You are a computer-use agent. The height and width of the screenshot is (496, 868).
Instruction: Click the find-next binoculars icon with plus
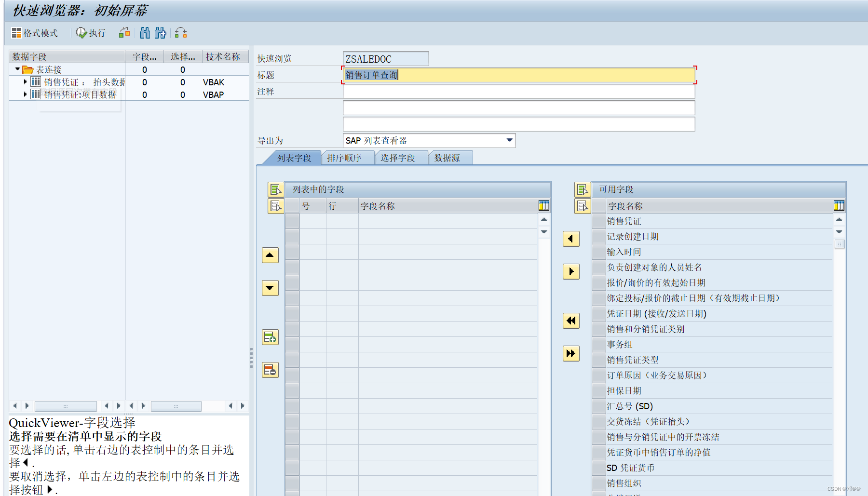(161, 33)
